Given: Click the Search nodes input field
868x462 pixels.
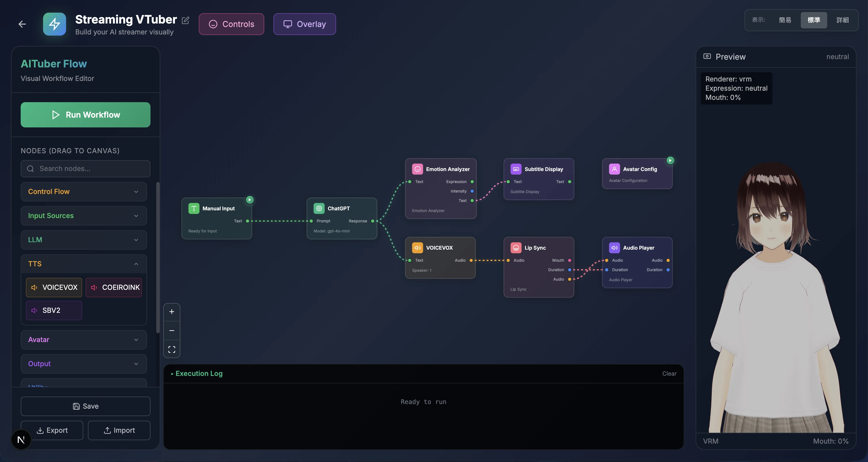Looking at the screenshot, I should [86, 169].
